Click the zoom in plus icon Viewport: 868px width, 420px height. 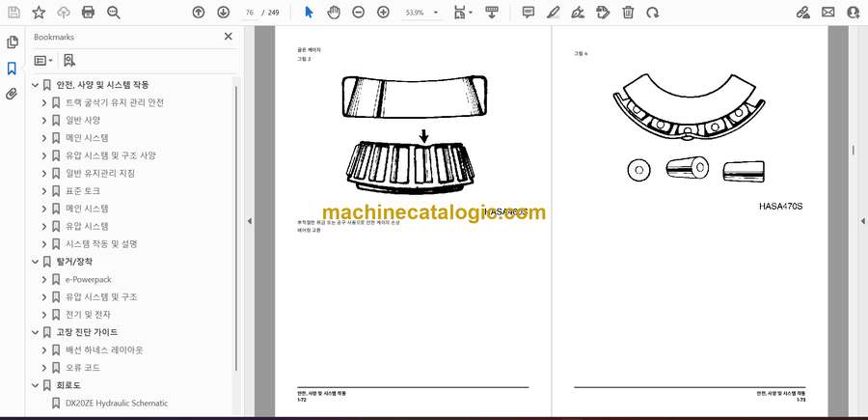pos(383,13)
